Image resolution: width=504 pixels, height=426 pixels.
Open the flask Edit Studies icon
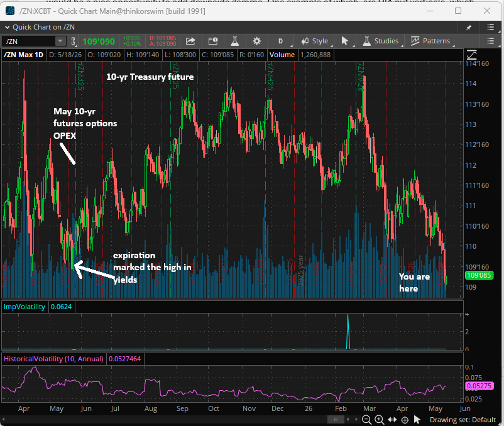pos(234,41)
